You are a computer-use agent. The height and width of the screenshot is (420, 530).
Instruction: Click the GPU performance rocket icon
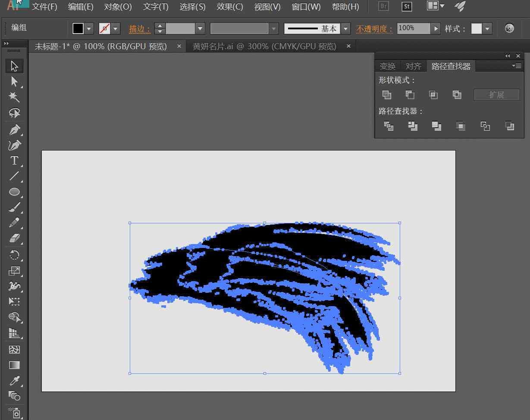(460, 6)
